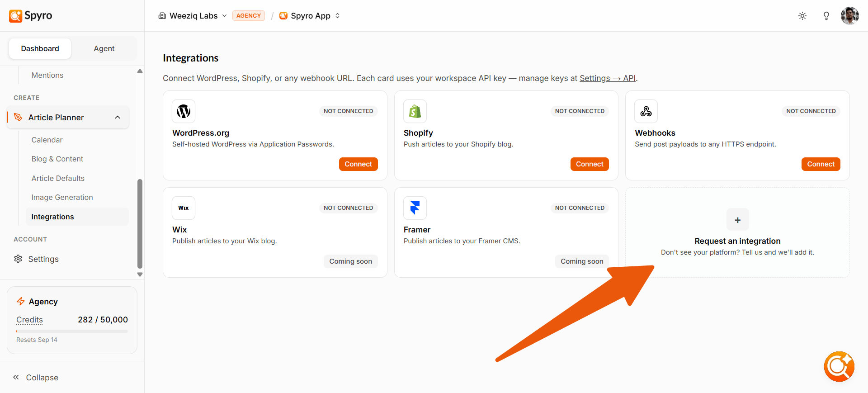868x393 pixels.
Task: Click NOT CONNECTED badge on Shopify card
Action: tap(580, 111)
